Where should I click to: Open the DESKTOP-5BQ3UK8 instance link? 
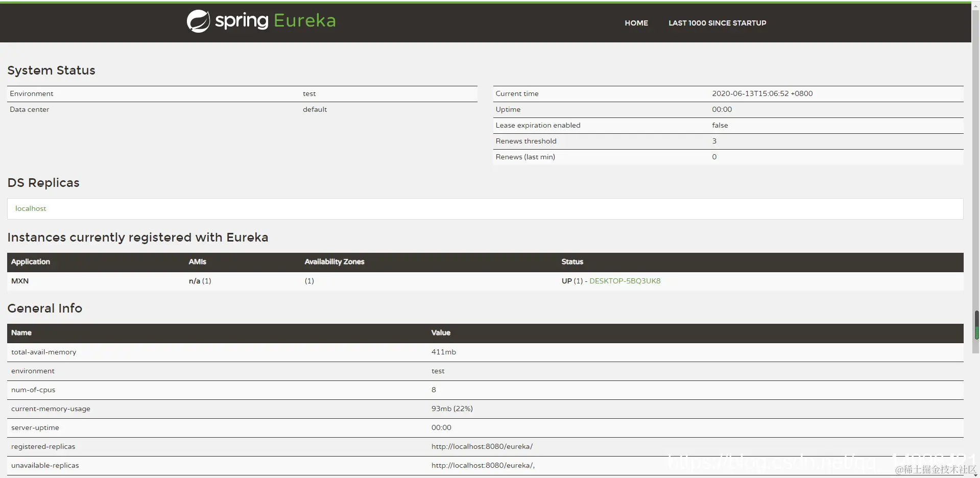625,281
